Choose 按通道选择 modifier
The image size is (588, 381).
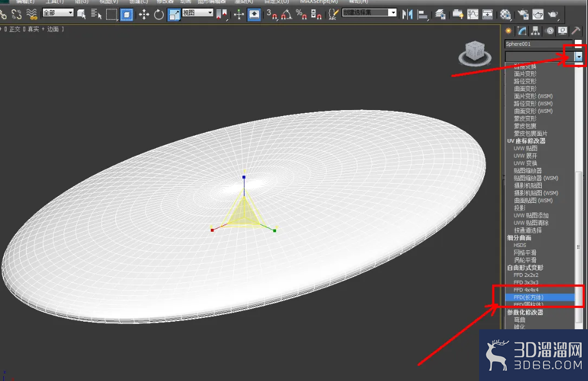tap(540, 230)
